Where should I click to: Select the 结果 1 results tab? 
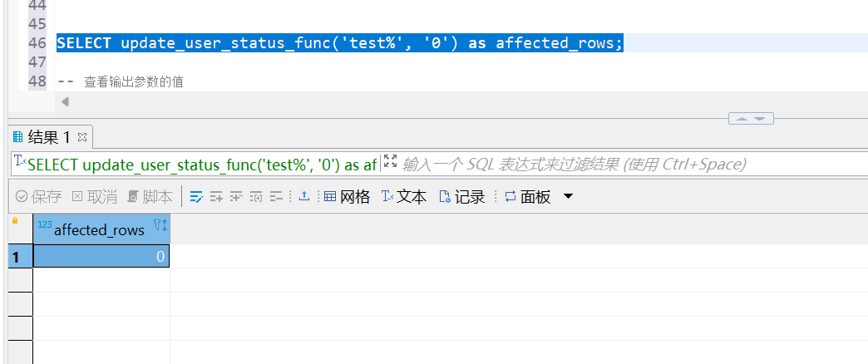[x=42, y=137]
